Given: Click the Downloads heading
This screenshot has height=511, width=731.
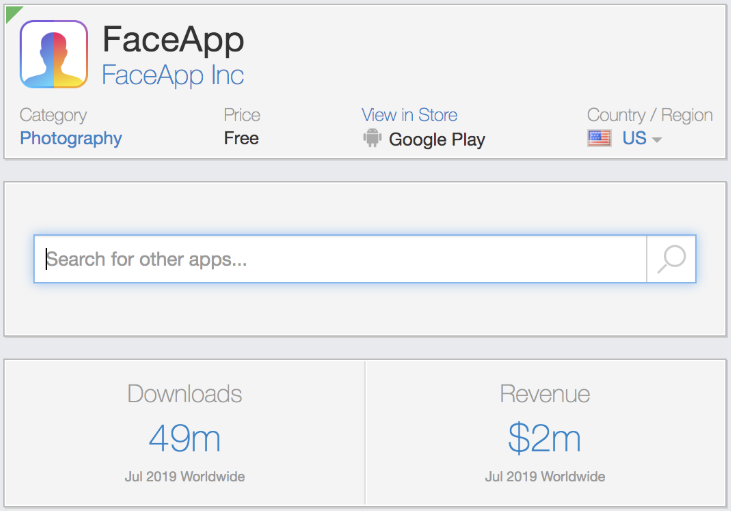Looking at the screenshot, I should (185, 394).
